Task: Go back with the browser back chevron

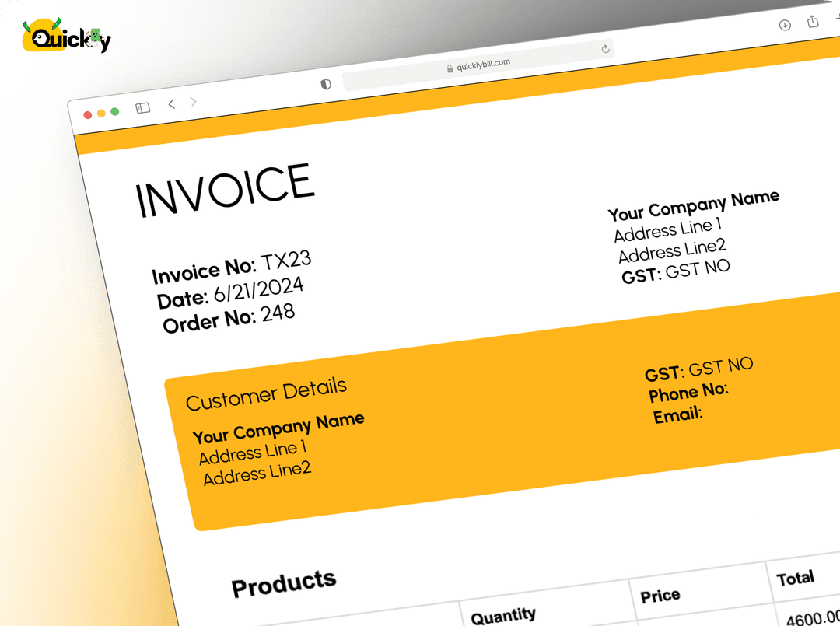Action: point(171,104)
